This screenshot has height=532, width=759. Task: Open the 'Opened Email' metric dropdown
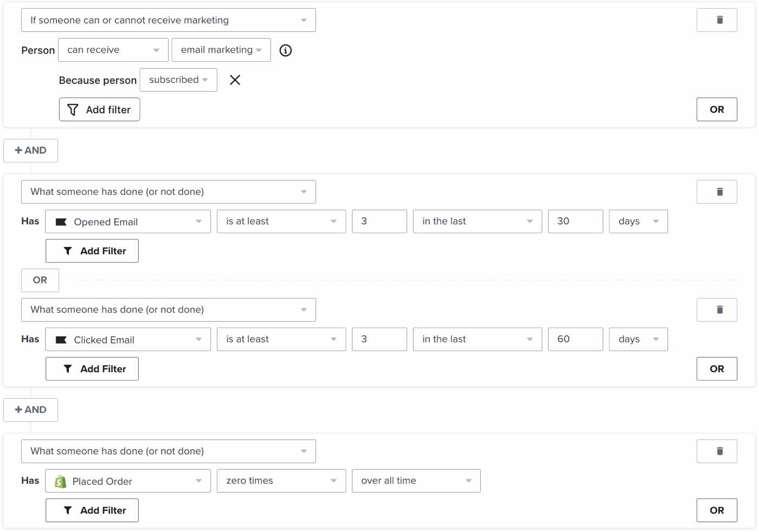point(128,222)
